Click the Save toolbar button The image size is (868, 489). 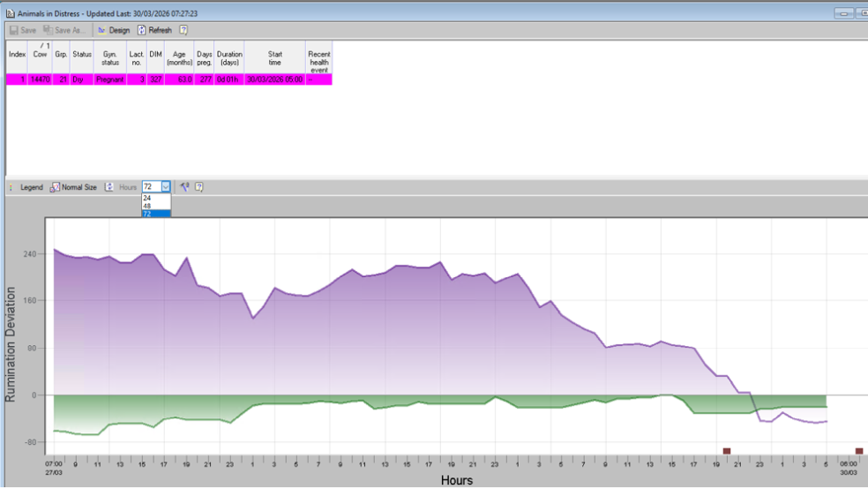coord(23,30)
